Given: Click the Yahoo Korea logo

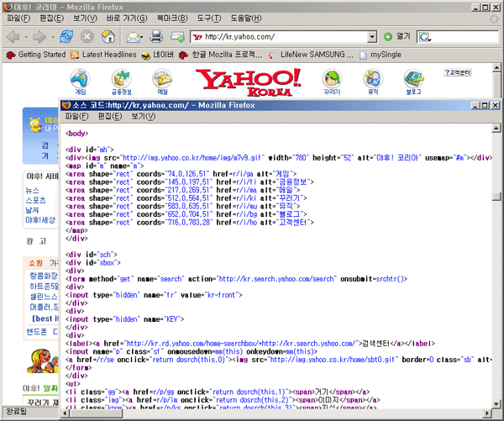Looking at the screenshot, I should [249, 82].
